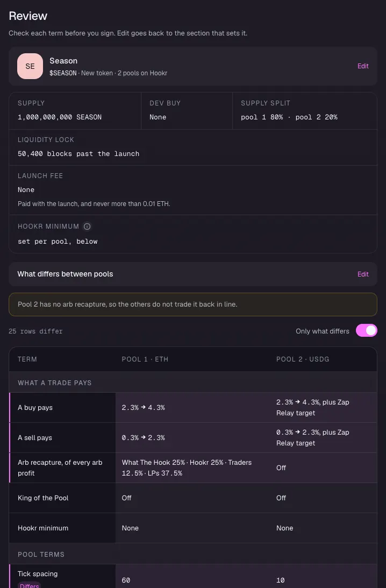
Task: Click Pool 1 sell fee 0.3% → 2.3%
Action: click(143, 437)
